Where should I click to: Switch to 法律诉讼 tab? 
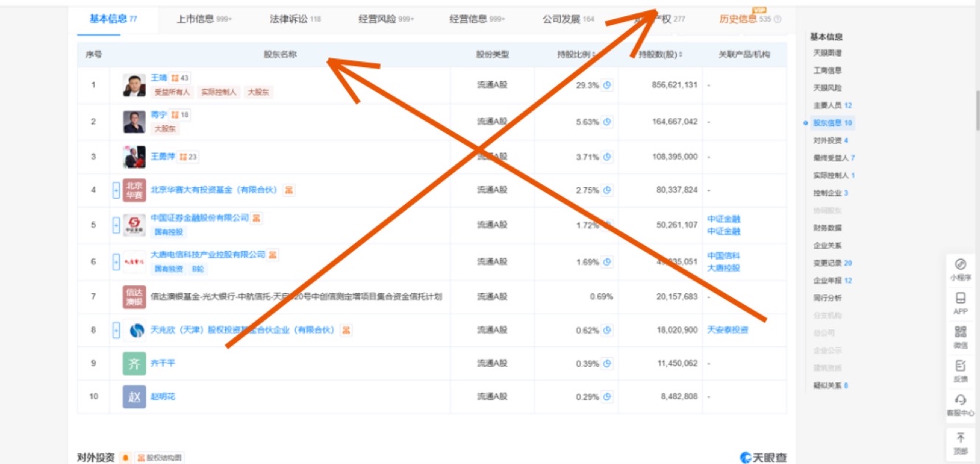[x=295, y=19]
